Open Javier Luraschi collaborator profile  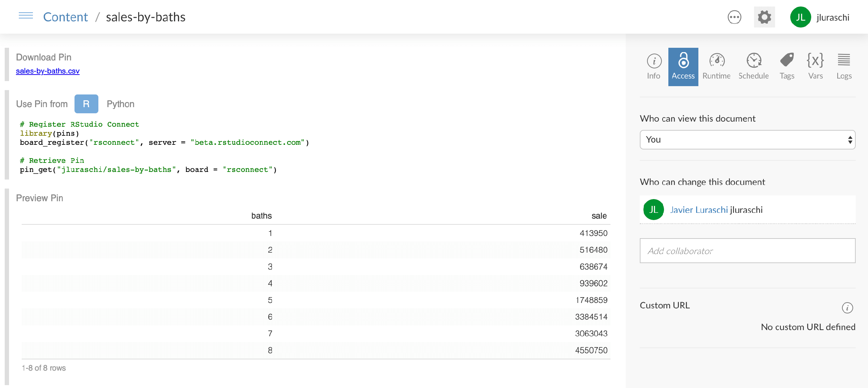pos(699,210)
